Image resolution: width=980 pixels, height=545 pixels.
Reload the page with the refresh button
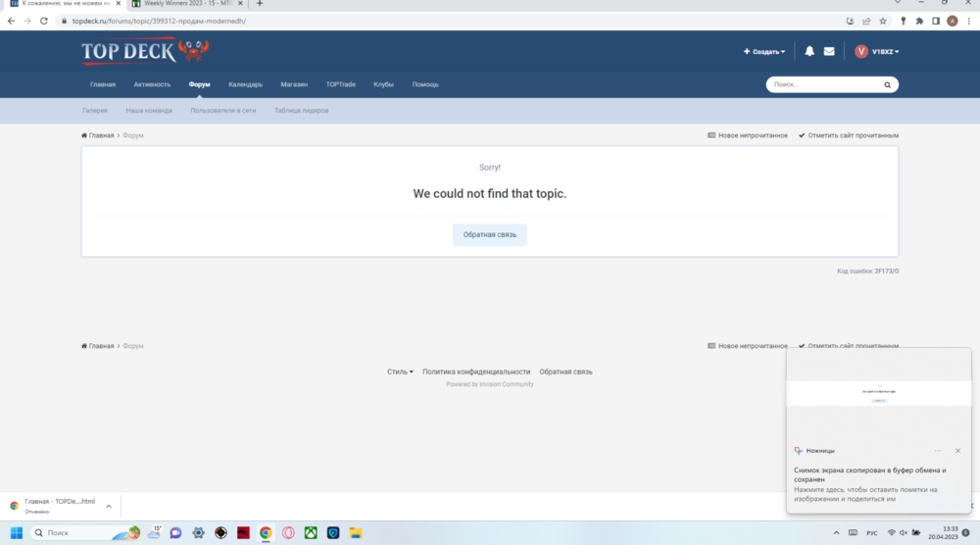(44, 21)
